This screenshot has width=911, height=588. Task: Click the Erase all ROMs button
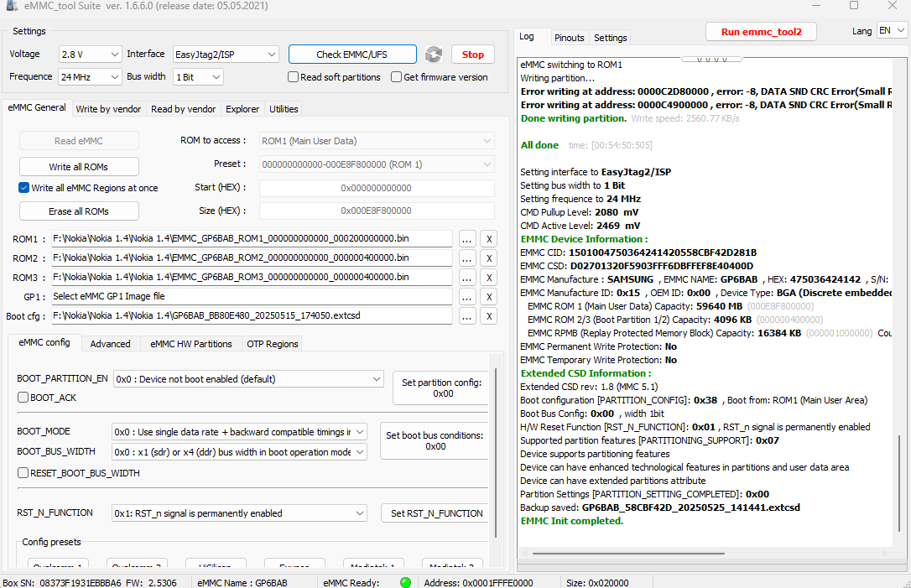pos(79,211)
